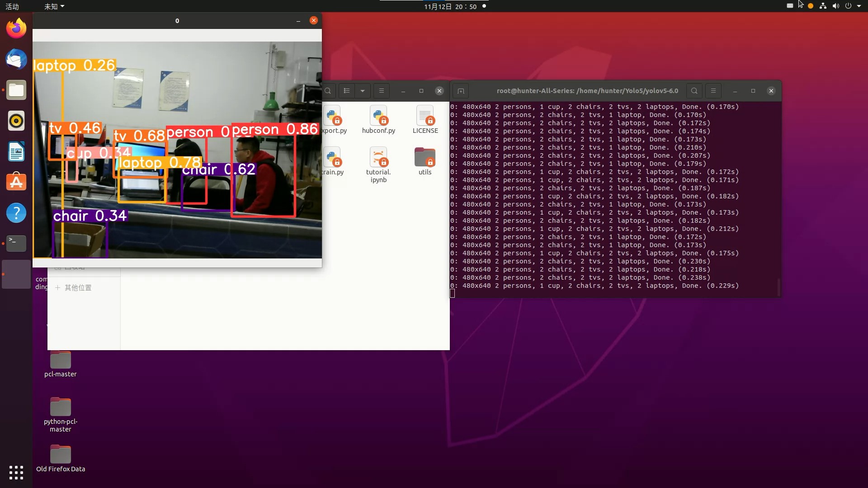Launch LibreOffice Writer from the dock
The height and width of the screenshot is (488, 868).
point(16,151)
